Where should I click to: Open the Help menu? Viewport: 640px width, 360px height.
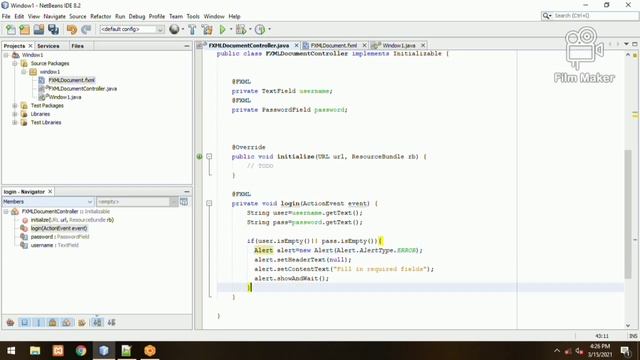coord(234,16)
